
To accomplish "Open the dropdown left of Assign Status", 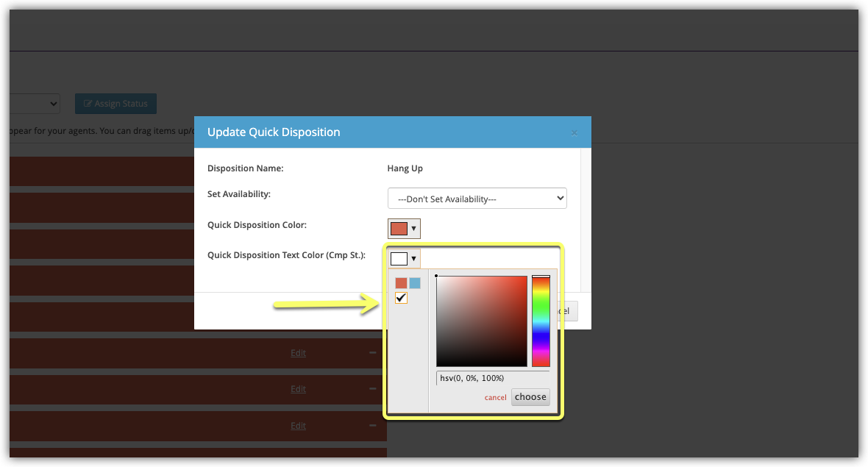I will click(x=33, y=104).
